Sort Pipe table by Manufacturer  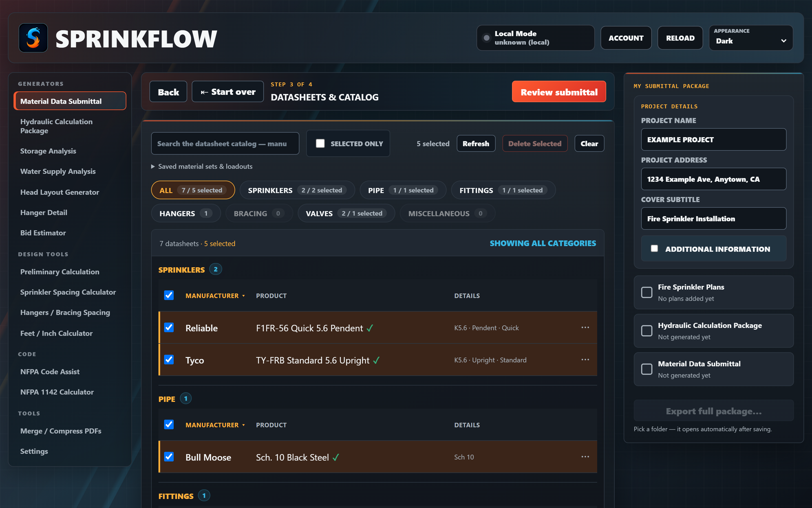[x=215, y=425]
